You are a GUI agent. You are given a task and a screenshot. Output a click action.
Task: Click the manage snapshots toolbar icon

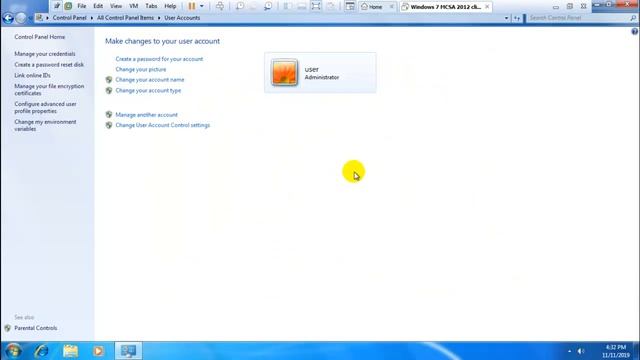click(x=268, y=6)
